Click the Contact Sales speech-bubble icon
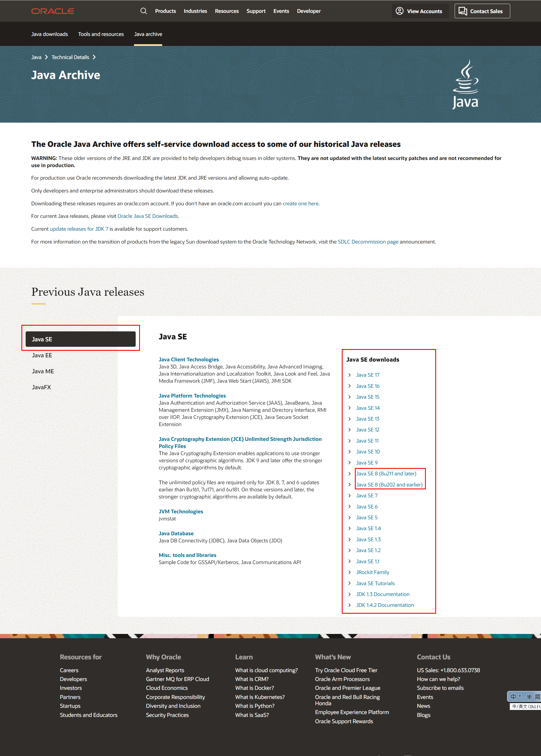The height and width of the screenshot is (756, 541). pyautogui.click(x=463, y=11)
